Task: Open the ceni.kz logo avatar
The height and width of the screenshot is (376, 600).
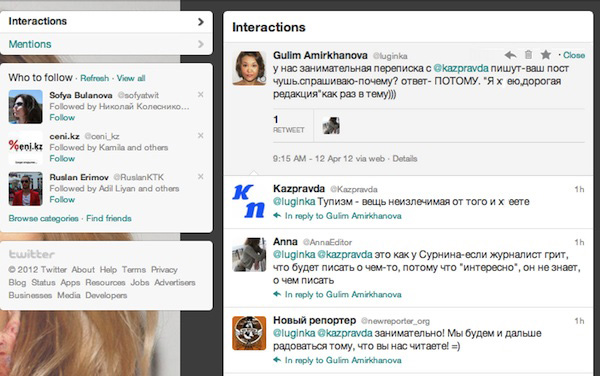Action: pyautogui.click(x=26, y=148)
